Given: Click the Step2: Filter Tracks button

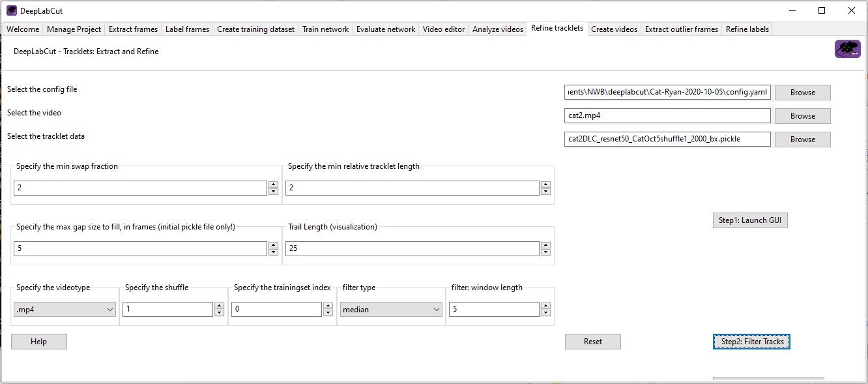Looking at the screenshot, I should click(x=751, y=341).
